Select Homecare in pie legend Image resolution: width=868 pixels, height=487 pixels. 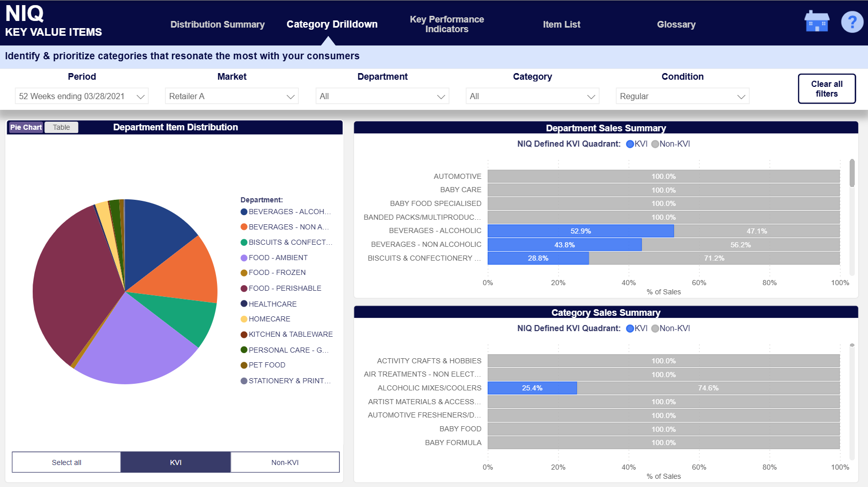pos(266,319)
